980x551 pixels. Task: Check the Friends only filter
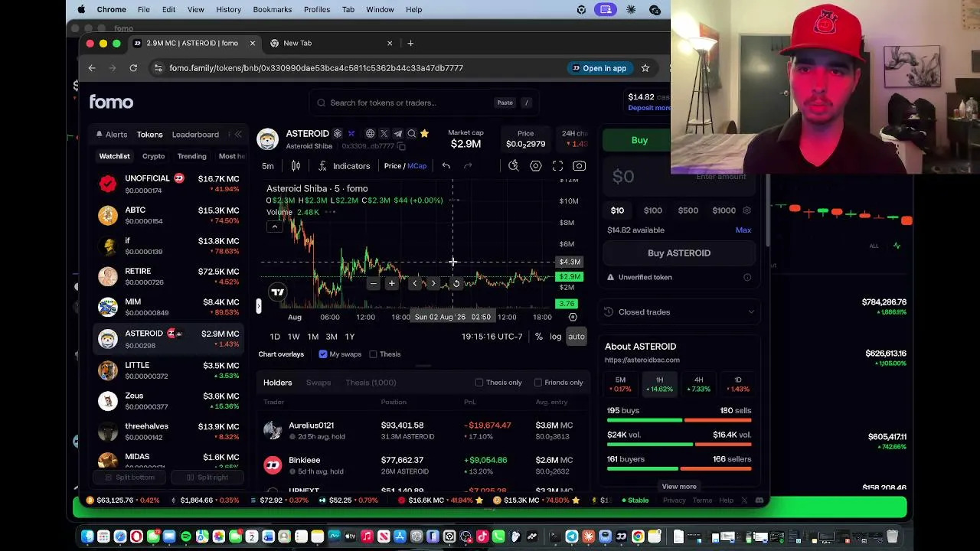538,383
